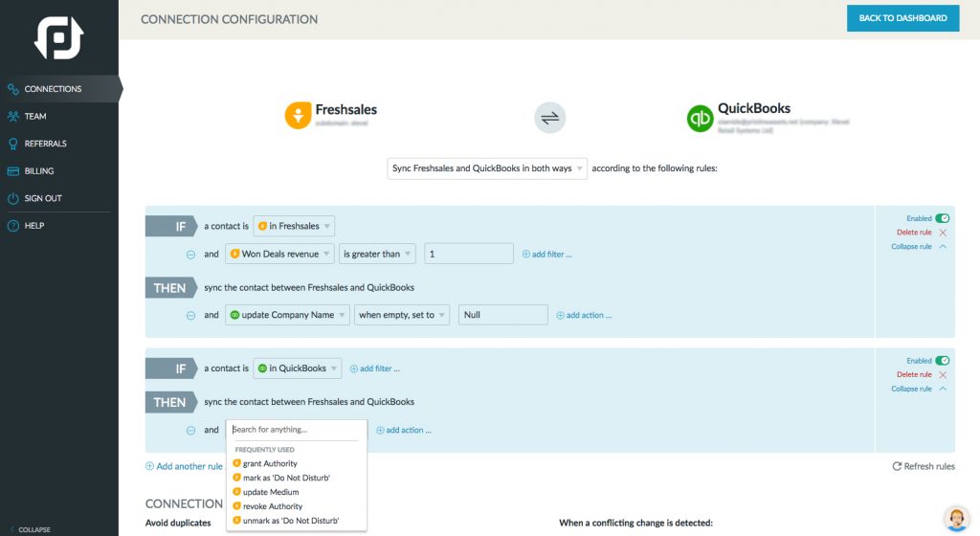Toggle Enabled switch on the second rule
980x536 pixels.
coord(943,361)
